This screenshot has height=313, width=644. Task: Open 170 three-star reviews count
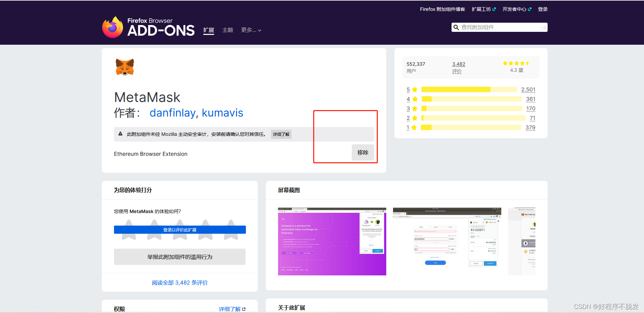531,108
